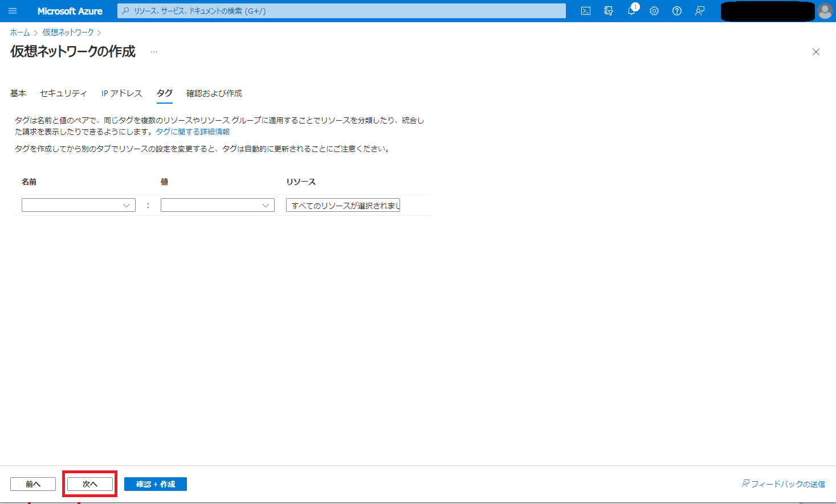Go to 仮想ネットワーク breadcrumb

[68, 32]
